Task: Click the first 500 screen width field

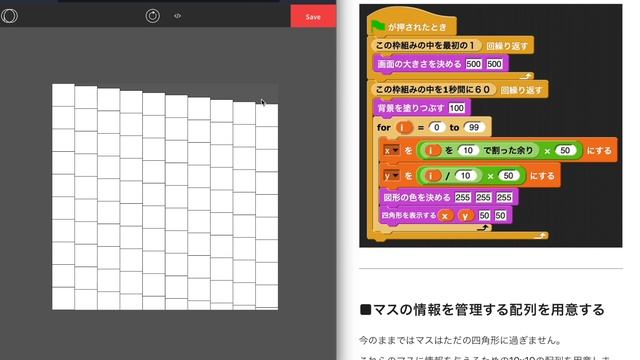Action: click(473, 64)
